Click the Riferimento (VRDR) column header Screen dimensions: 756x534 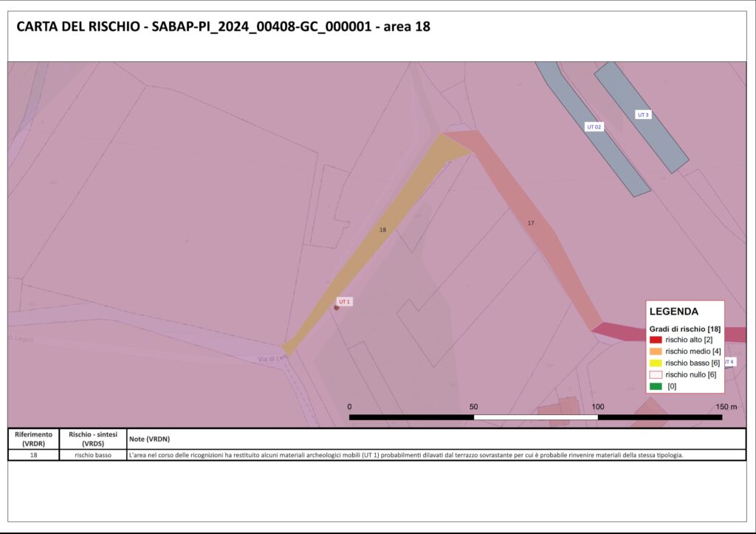coord(33,439)
